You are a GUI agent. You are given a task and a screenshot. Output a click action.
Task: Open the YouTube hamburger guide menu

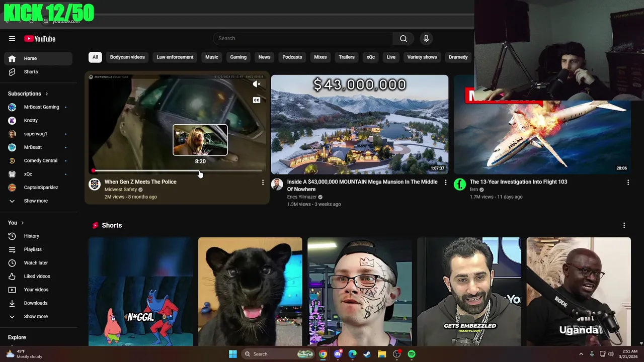12,39
